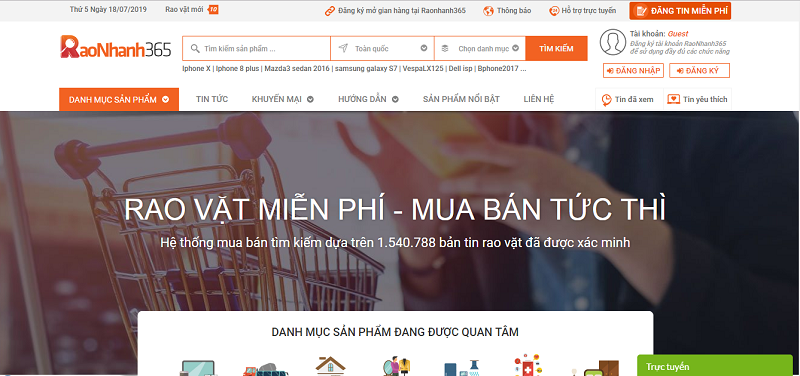
Task: Open Tin yêu thích tab
Action: click(697, 99)
